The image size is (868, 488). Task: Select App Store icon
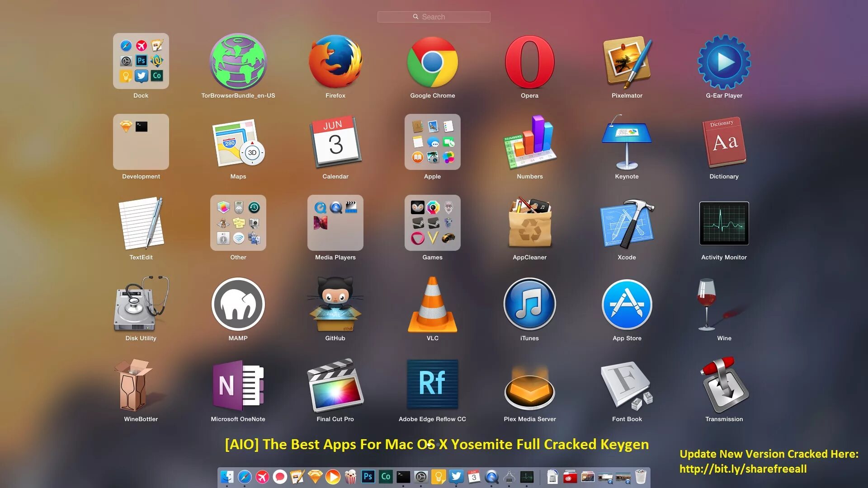click(x=627, y=304)
